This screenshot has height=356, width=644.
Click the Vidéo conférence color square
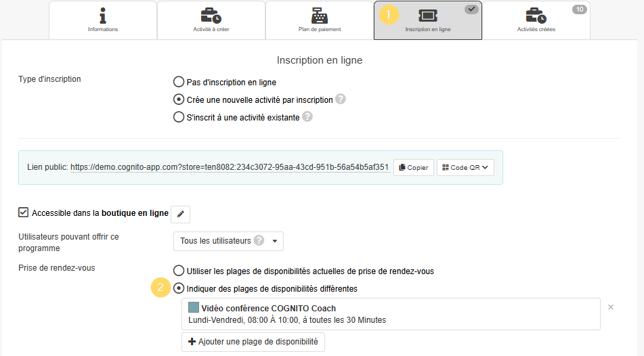(194, 308)
